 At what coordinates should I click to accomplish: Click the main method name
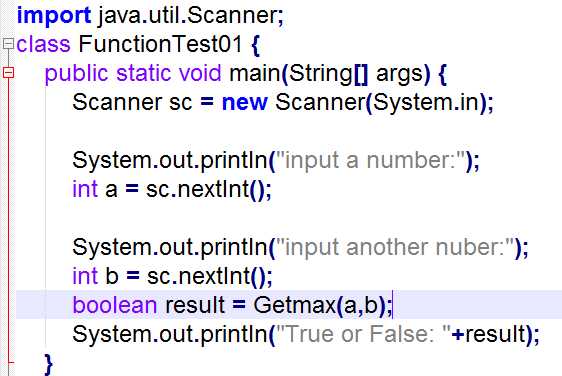tap(254, 73)
